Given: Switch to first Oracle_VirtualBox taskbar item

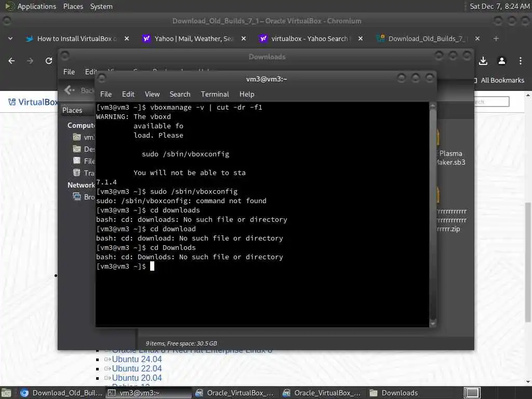Looking at the screenshot, I should pyautogui.click(x=235, y=393).
